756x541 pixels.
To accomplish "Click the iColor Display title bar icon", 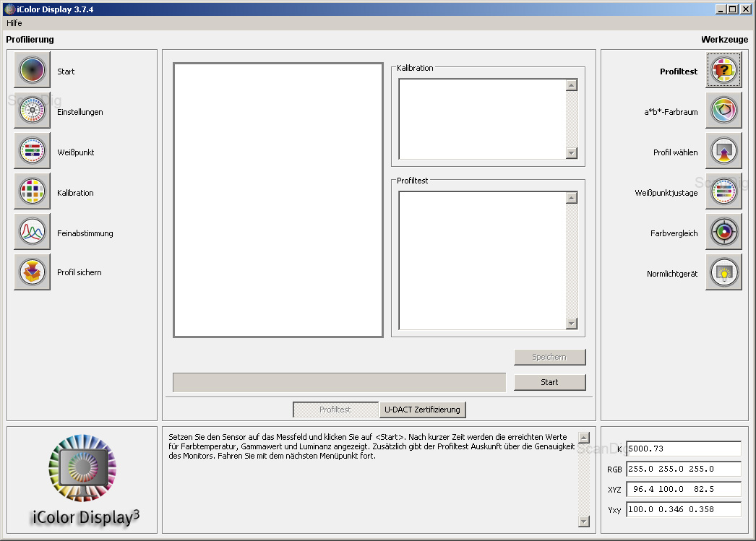I will click(x=9, y=9).
